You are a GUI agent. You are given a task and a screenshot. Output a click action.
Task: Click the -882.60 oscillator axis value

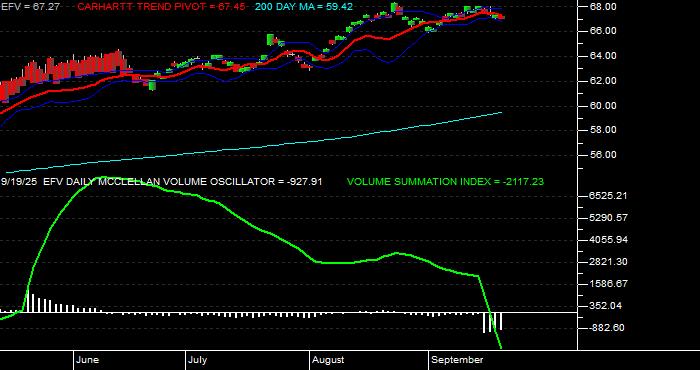tap(608, 328)
